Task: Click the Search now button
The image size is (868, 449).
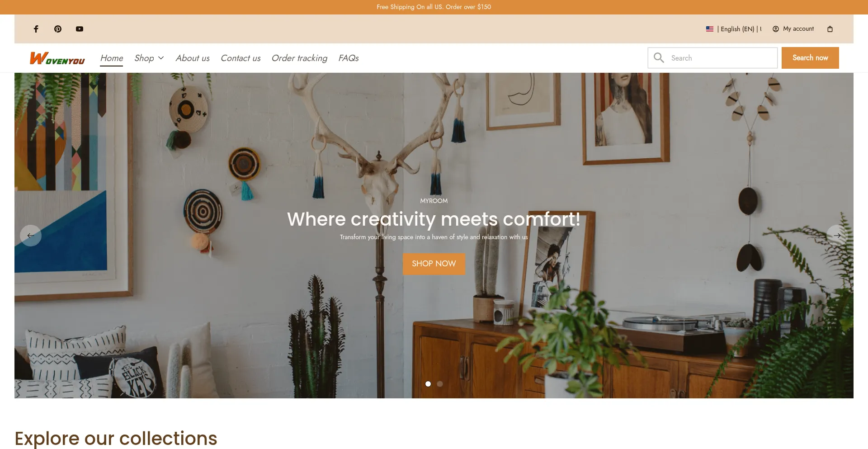Action: pyautogui.click(x=810, y=58)
